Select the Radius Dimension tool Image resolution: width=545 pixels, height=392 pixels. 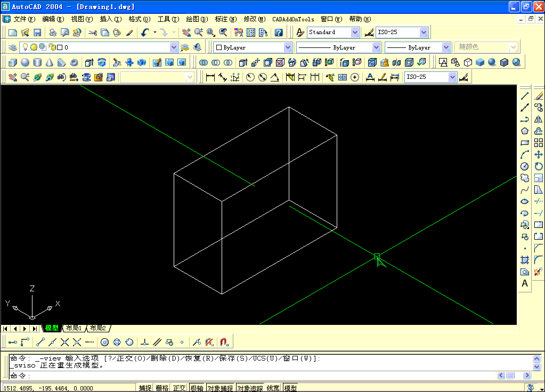point(250,77)
